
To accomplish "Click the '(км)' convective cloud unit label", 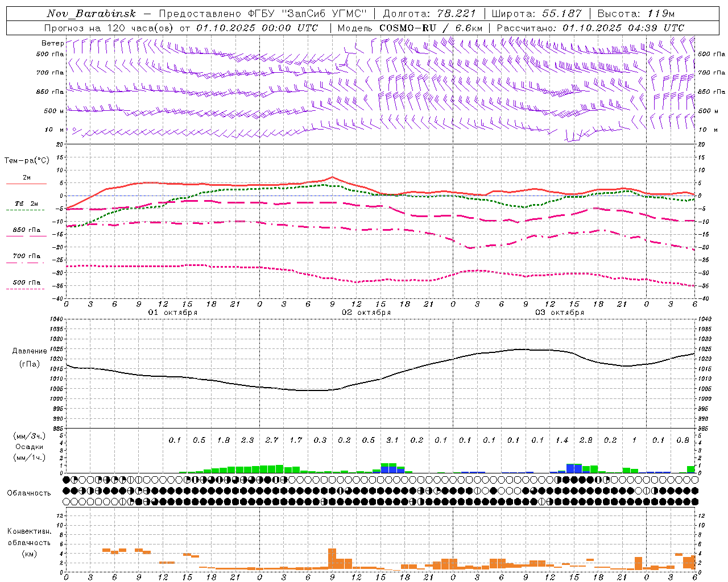I will [29, 554].
